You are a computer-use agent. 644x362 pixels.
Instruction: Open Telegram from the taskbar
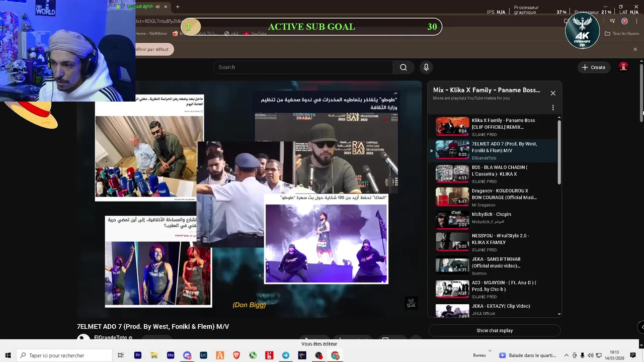pos(286,355)
